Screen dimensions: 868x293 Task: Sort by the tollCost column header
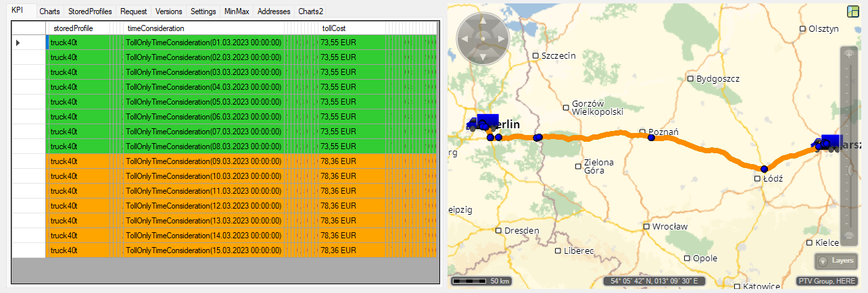click(352, 28)
